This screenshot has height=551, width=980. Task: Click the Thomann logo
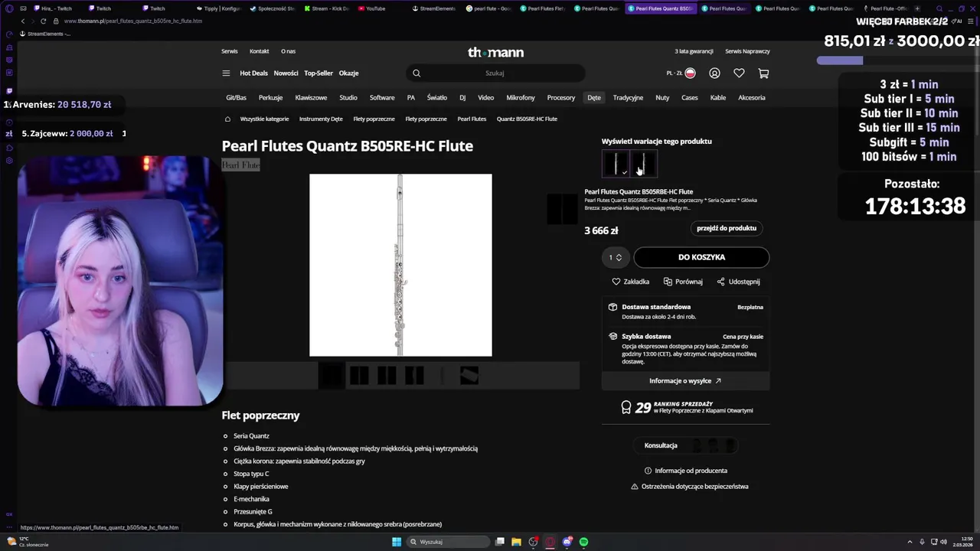(x=495, y=52)
